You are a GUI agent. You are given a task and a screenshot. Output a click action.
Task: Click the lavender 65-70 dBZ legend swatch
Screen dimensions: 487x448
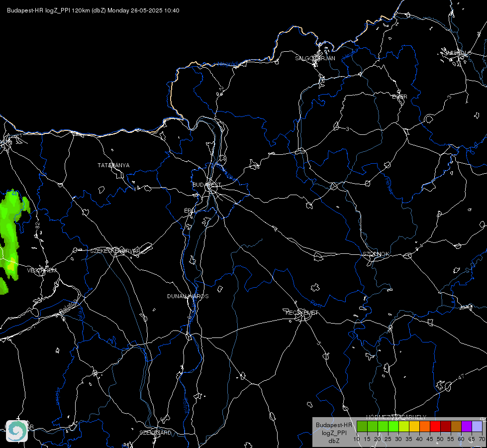[x=477, y=426]
